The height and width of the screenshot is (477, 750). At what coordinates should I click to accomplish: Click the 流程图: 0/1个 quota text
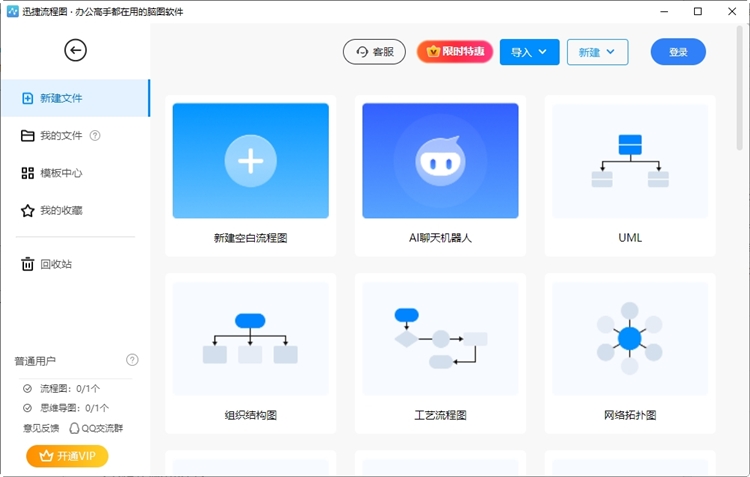tap(70, 388)
